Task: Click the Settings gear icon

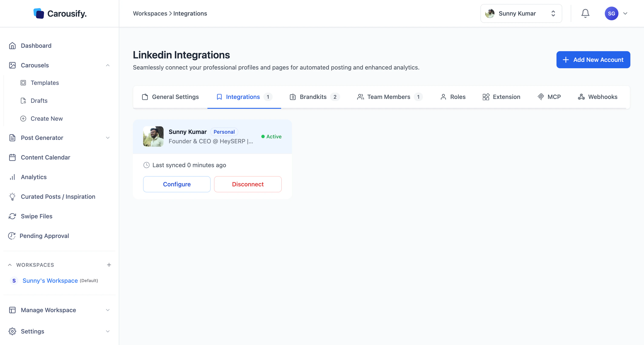Action: click(x=12, y=331)
